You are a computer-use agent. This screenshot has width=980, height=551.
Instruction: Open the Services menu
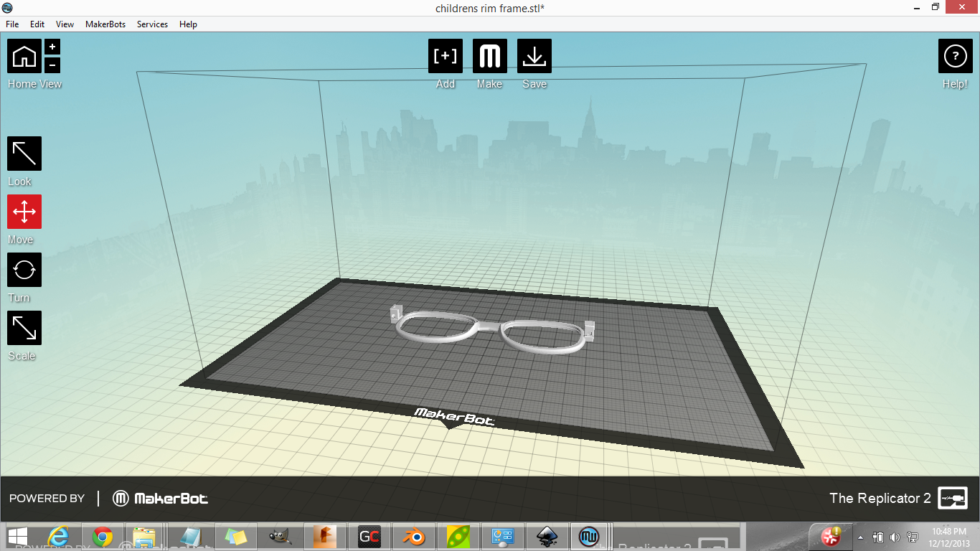point(152,24)
